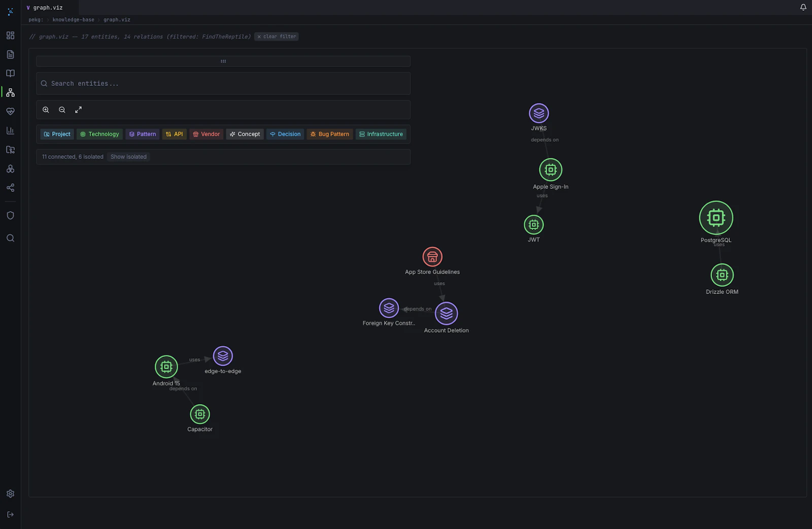The image size is (812, 529).
Task: Open the notifications bell
Action: 803,7
